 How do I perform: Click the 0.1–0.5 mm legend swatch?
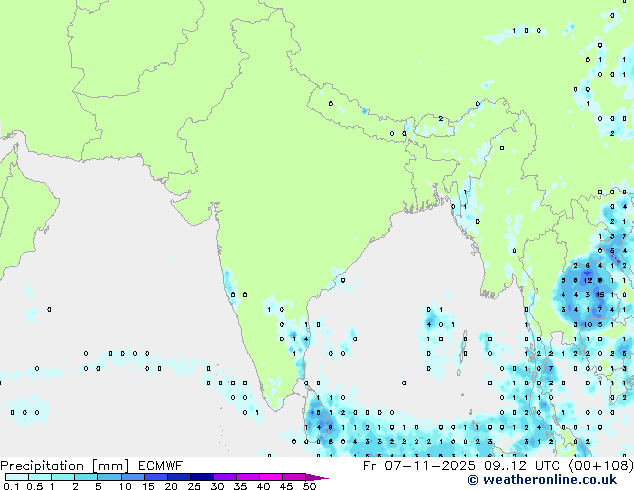pos(17,477)
